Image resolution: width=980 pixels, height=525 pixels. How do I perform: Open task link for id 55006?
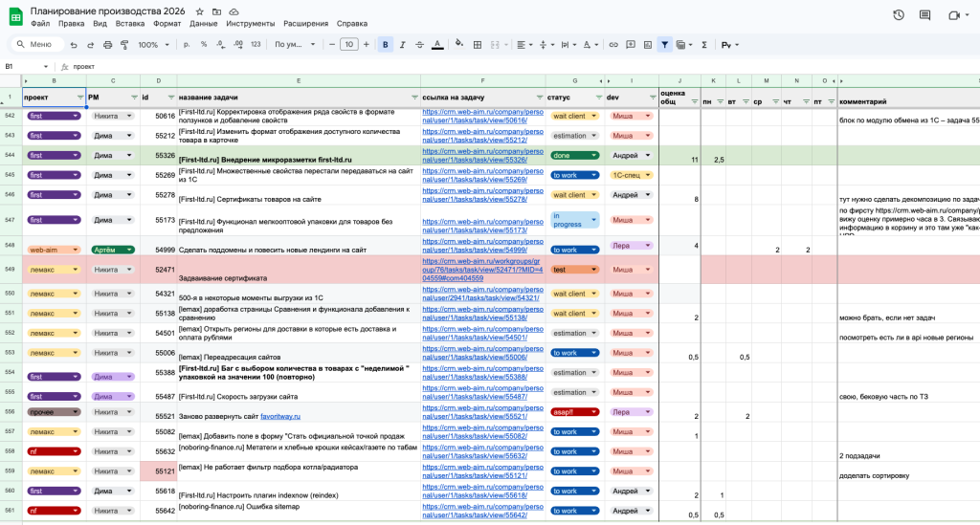coord(482,353)
